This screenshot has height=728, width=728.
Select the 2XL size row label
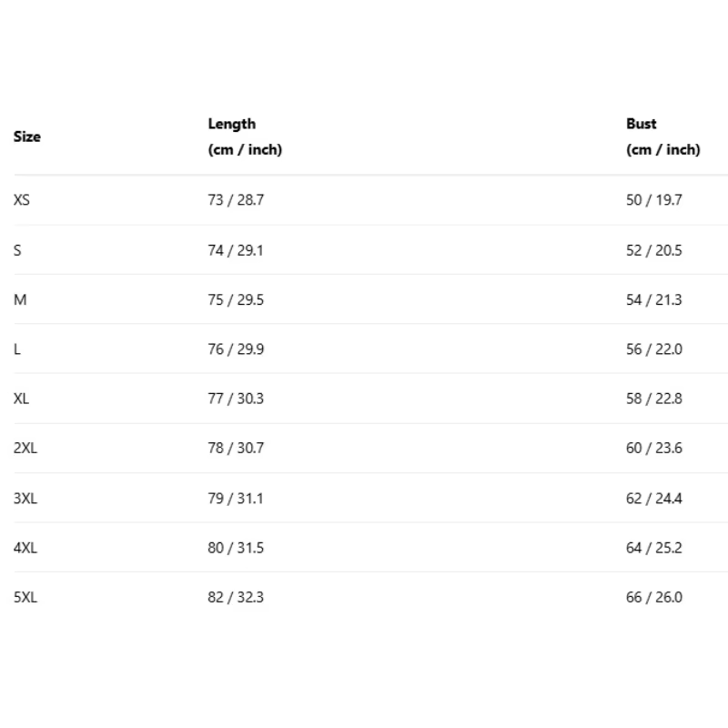coord(25,448)
